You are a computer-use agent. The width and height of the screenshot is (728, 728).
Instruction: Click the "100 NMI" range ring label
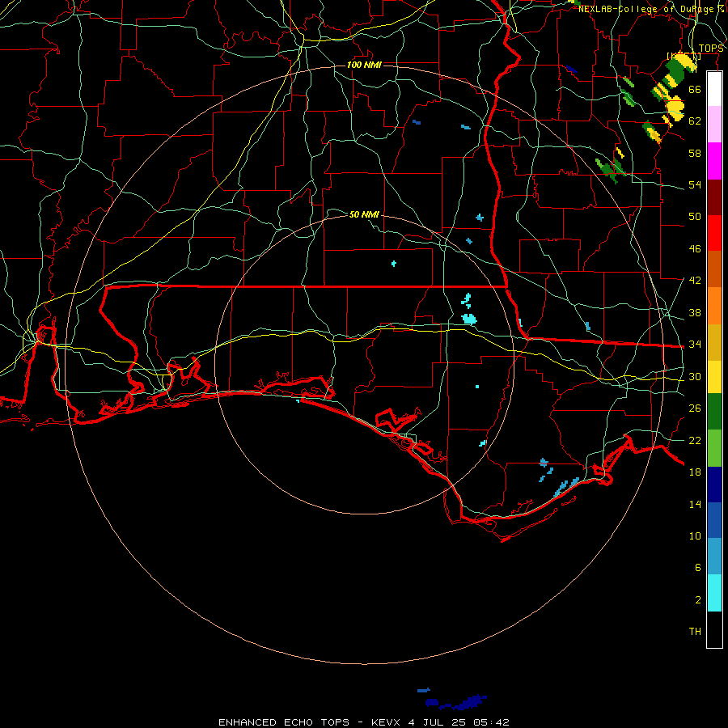tap(364, 65)
